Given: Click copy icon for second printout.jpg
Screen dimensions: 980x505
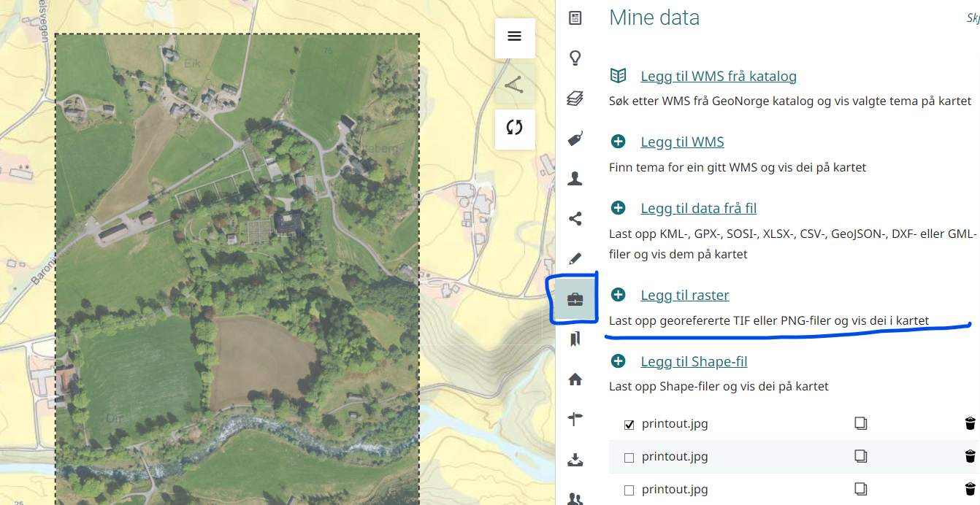Looking at the screenshot, I should click(861, 456).
